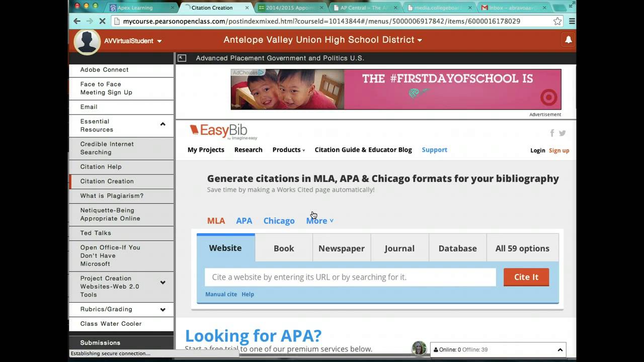The image size is (644, 362).
Task: Click the Support link
Action: 434,150
